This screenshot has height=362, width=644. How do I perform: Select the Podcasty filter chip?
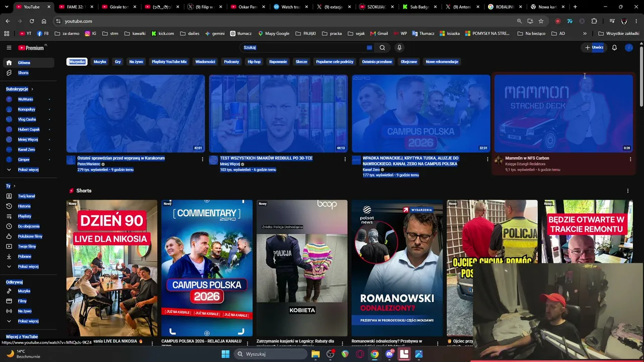231,62
